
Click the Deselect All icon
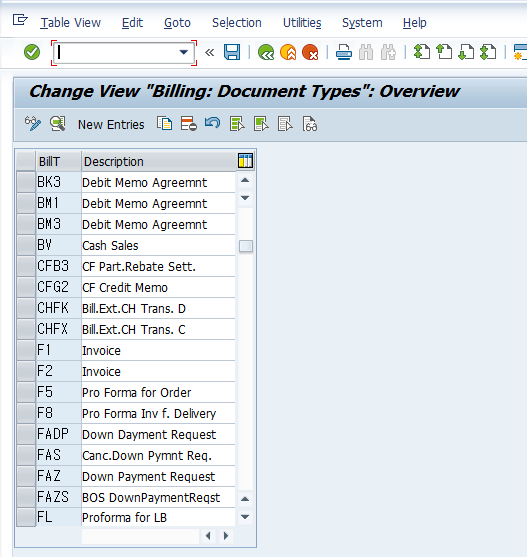point(285,124)
